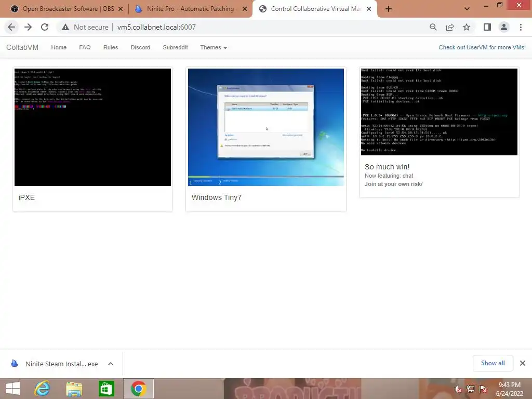Open the network tray icon
The image size is (532, 399).
click(471, 389)
